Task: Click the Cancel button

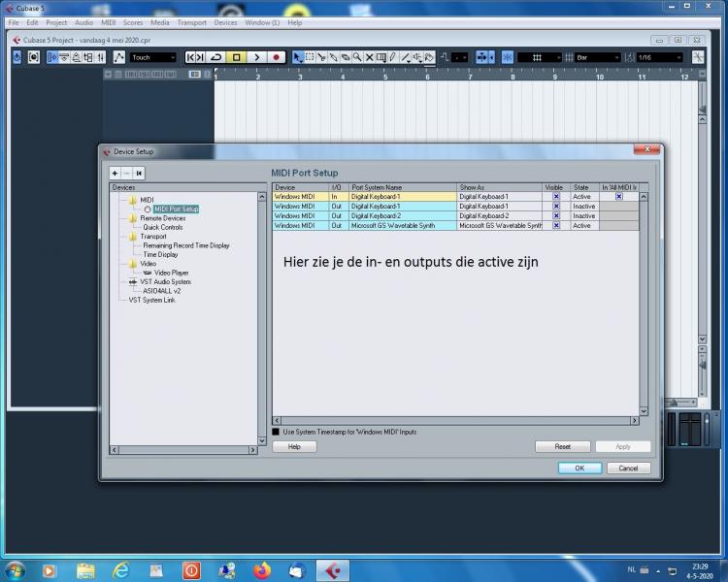Action: [x=628, y=468]
